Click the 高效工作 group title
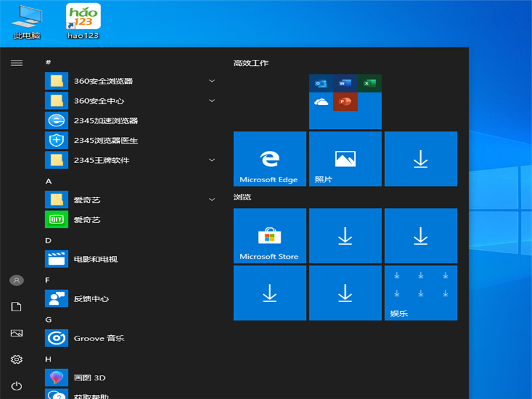 click(x=251, y=63)
